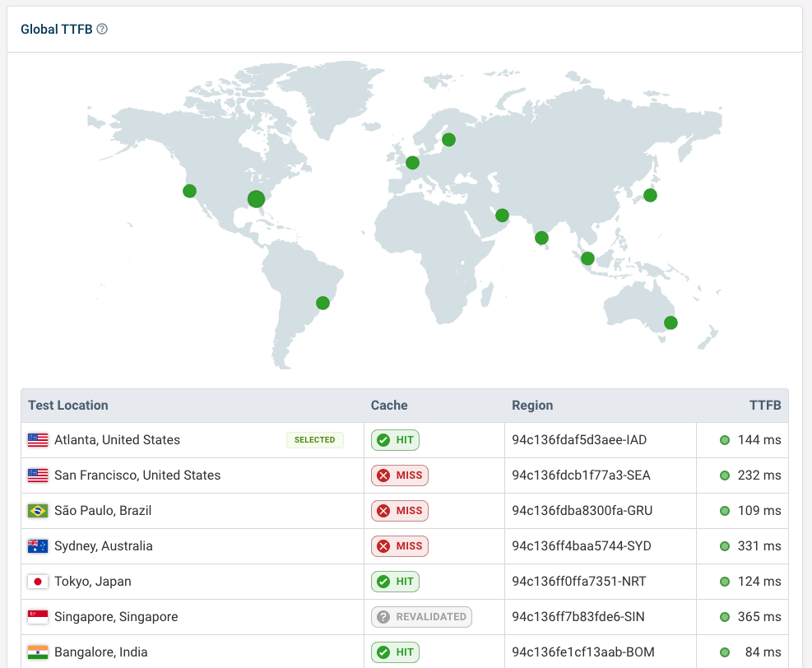
Task: Select the Bangalore dot on the map
Action: (x=541, y=238)
